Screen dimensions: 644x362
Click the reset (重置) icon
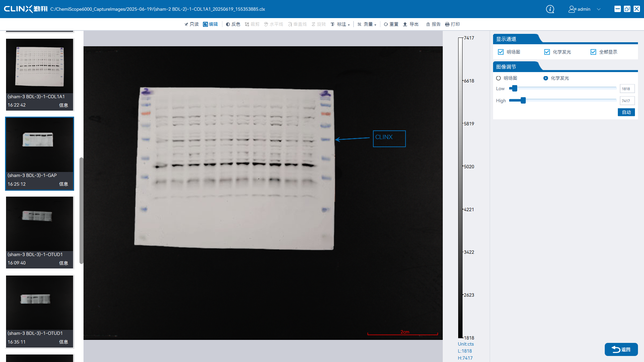(x=386, y=24)
